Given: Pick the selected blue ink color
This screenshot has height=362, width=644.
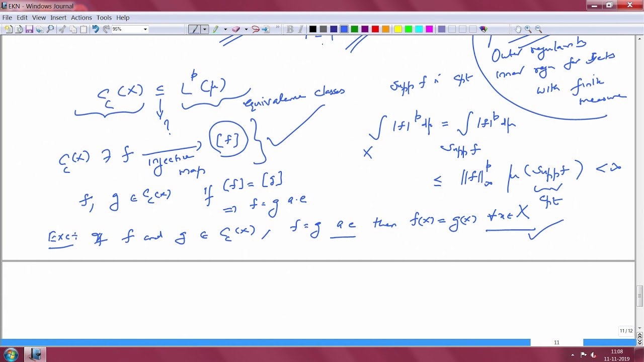Looking at the screenshot, I should pyautogui.click(x=344, y=29).
